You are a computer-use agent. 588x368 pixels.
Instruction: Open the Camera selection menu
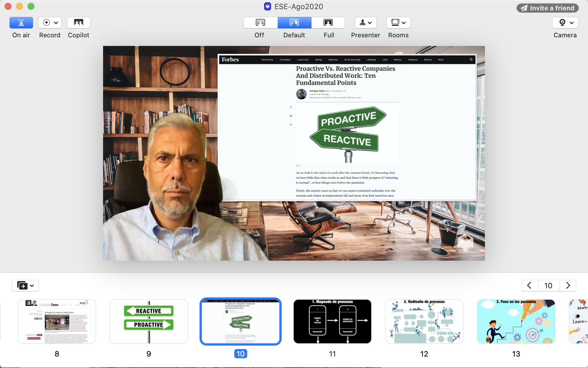(x=565, y=23)
